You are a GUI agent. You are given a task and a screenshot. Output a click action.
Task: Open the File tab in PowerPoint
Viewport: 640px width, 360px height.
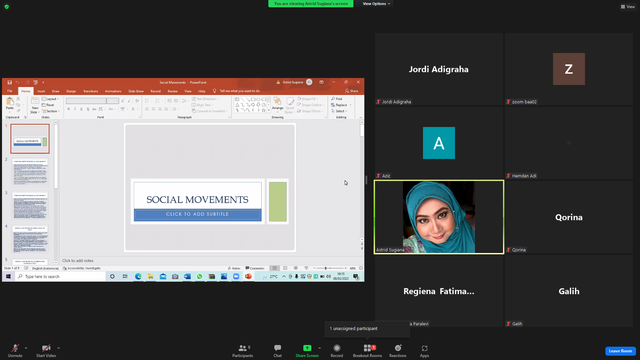(x=10, y=91)
